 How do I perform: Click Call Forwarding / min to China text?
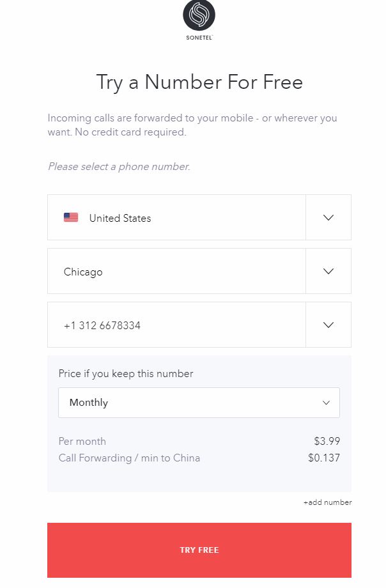(129, 458)
